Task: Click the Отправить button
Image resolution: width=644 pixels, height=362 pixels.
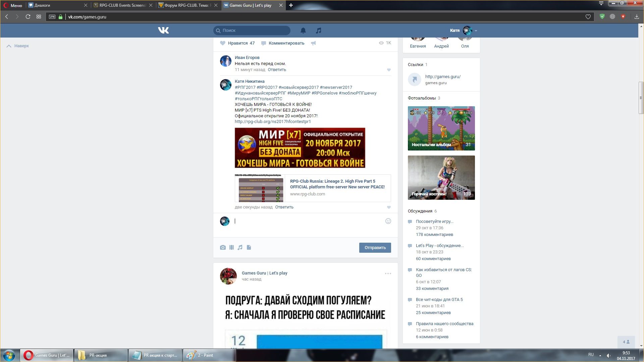Action: pos(375,248)
